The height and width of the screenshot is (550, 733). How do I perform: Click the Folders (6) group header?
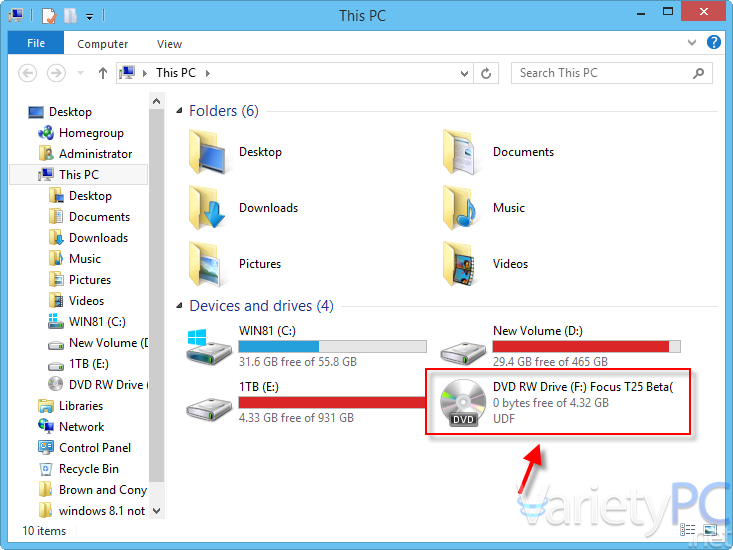tap(223, 111)
